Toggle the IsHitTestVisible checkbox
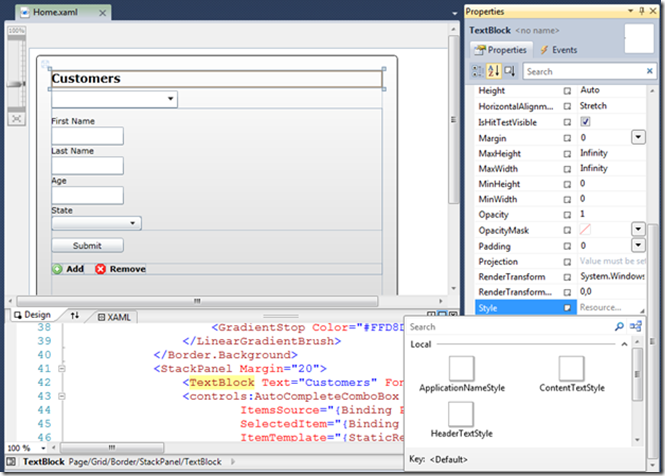665x476 pixels. (585, 122)
